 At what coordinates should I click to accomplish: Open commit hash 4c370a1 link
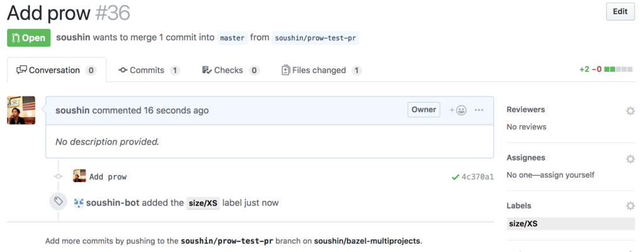(x=478, y=177)
